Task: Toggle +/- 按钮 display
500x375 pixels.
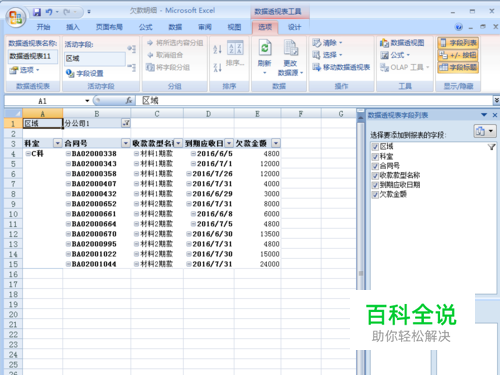Action: [458, 55]
